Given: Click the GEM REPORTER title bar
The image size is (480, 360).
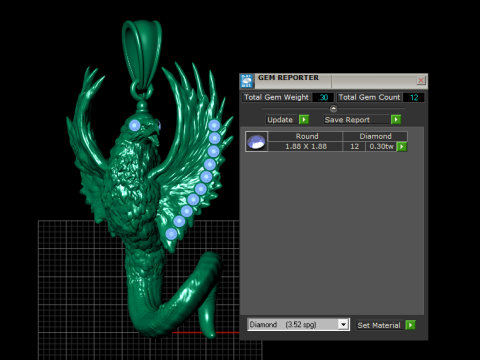Looking at the screenshot, I should pyautogui.click(x=333, y=80).
